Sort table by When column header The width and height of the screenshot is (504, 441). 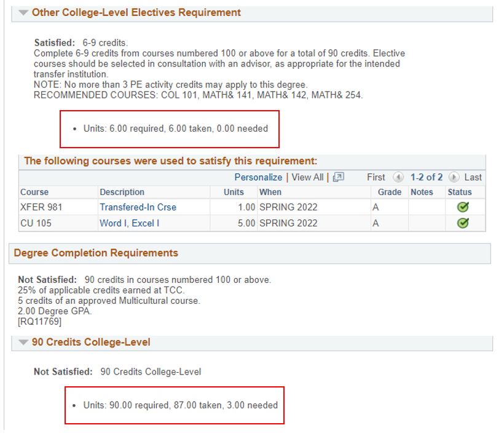tap(270, 192)
